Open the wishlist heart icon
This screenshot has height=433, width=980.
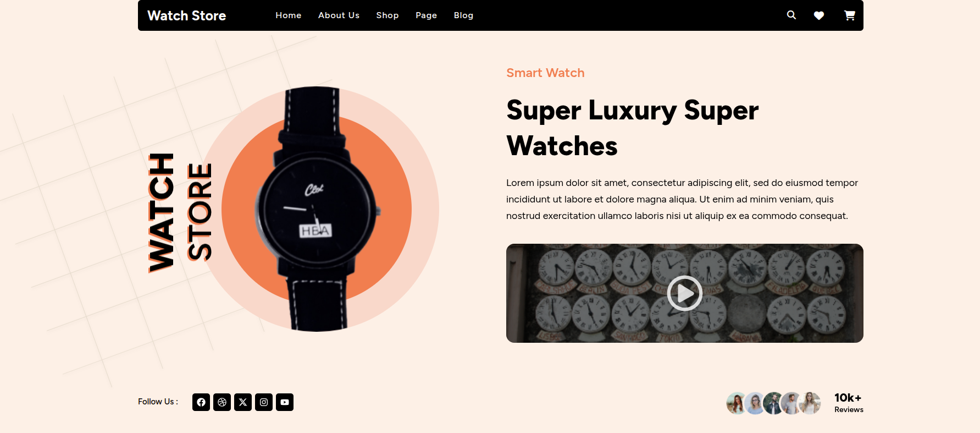tap(819, 15)
